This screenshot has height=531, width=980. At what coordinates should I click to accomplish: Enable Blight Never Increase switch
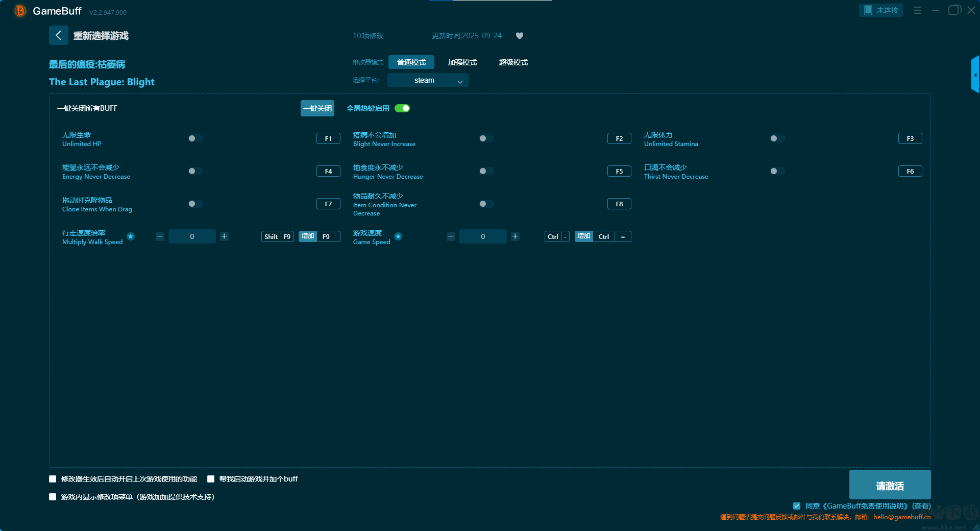coord(486,138)
